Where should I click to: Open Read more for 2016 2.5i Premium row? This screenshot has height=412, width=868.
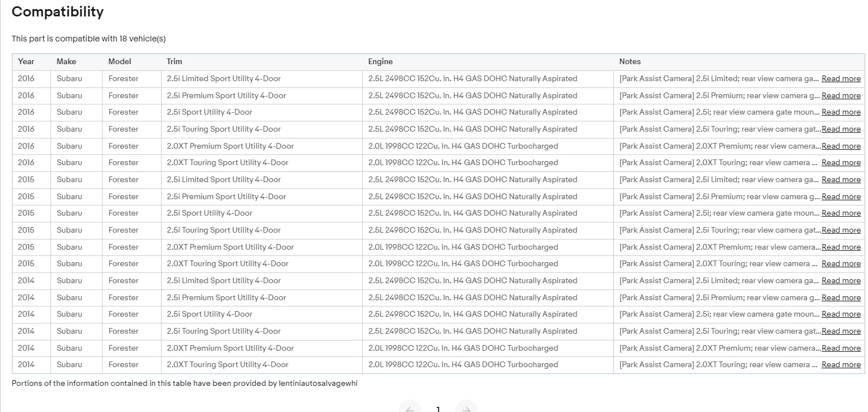[x=841, y=96]
